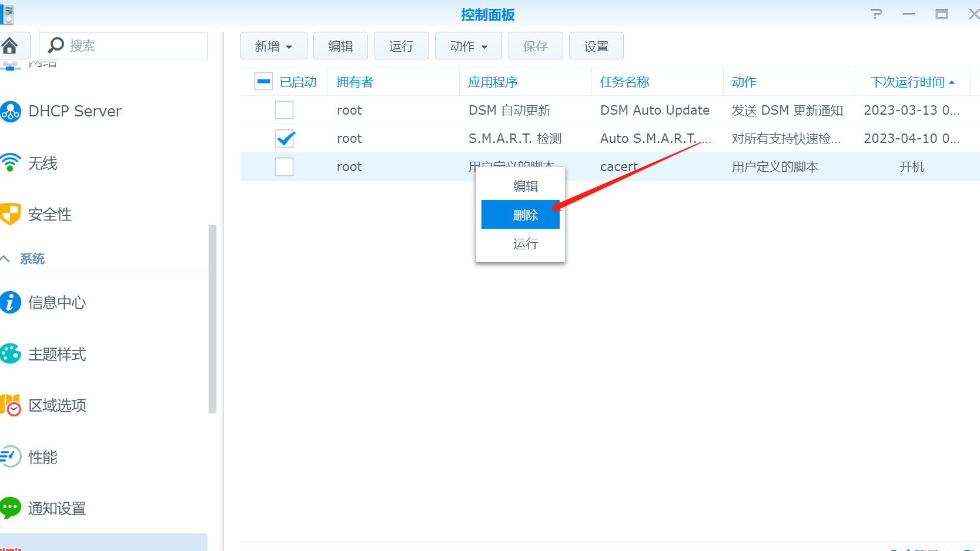The height and width of the screenshot is (551, 980).
Task: Open theme style palette icon
Action: click(10, 354)
